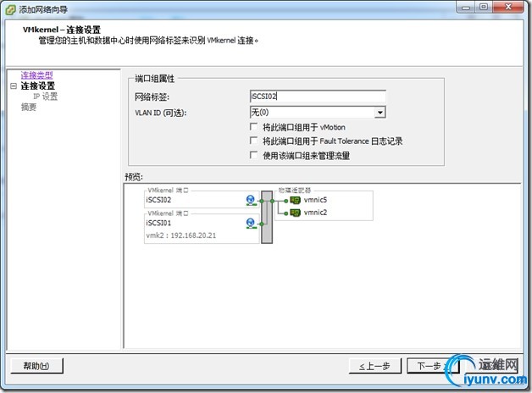Select IP 设置 in wizard steps
Image resolution: width=532 pixels, height=393 pixels.
(45, 97)
